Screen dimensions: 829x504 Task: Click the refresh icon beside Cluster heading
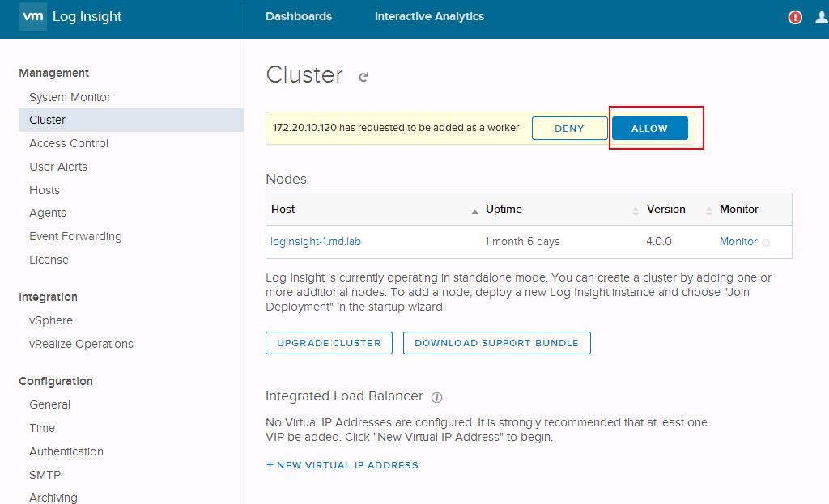(363, 77)
